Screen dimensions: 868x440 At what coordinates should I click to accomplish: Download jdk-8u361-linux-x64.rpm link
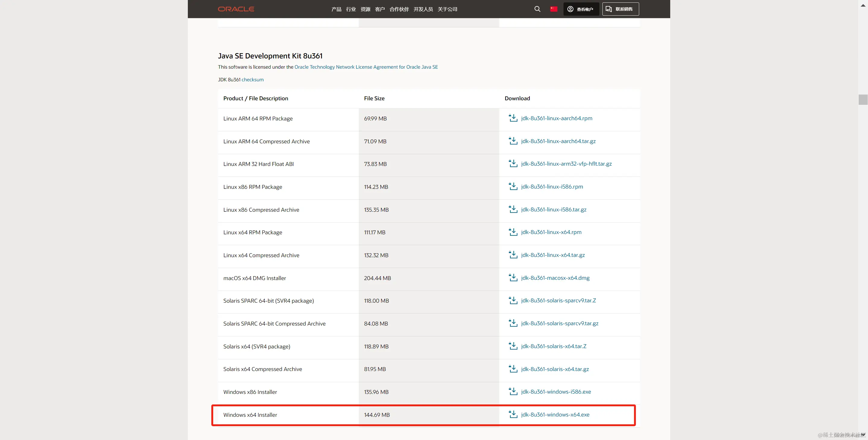pos(551,232)
